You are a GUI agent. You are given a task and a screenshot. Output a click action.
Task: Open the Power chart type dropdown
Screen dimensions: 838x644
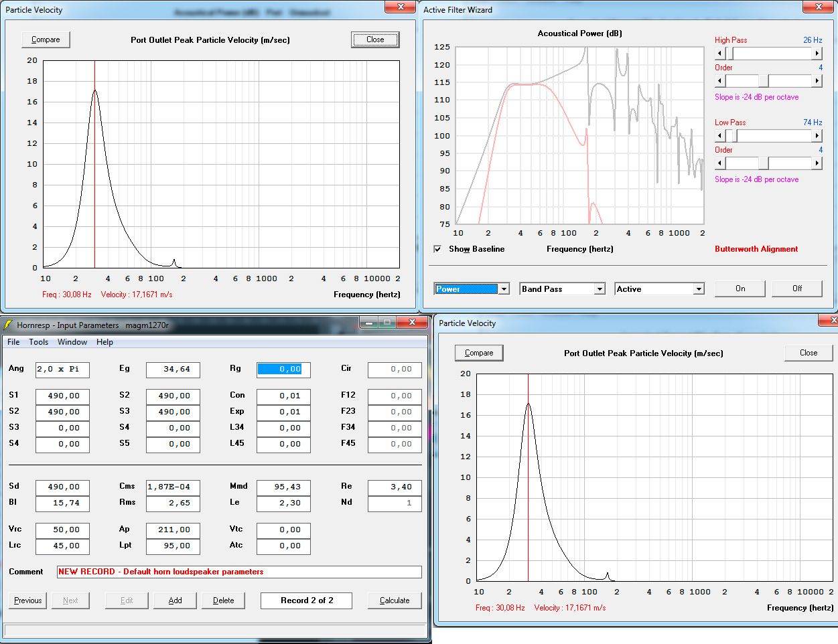pyautogui.click(x=504, y=289)
